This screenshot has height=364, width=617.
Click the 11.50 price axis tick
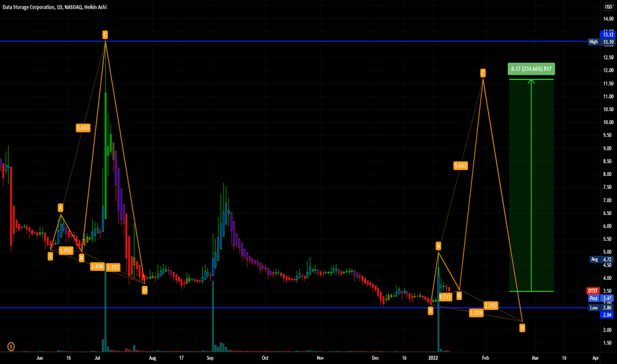[608, 83]
